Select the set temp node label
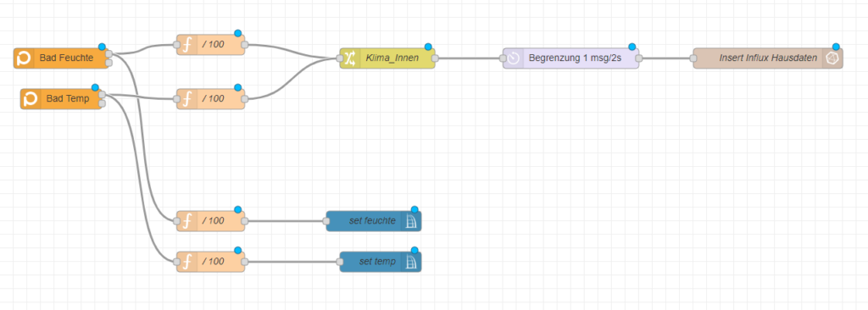The height and width of the screenshot is (310, 868). (377, 262)
